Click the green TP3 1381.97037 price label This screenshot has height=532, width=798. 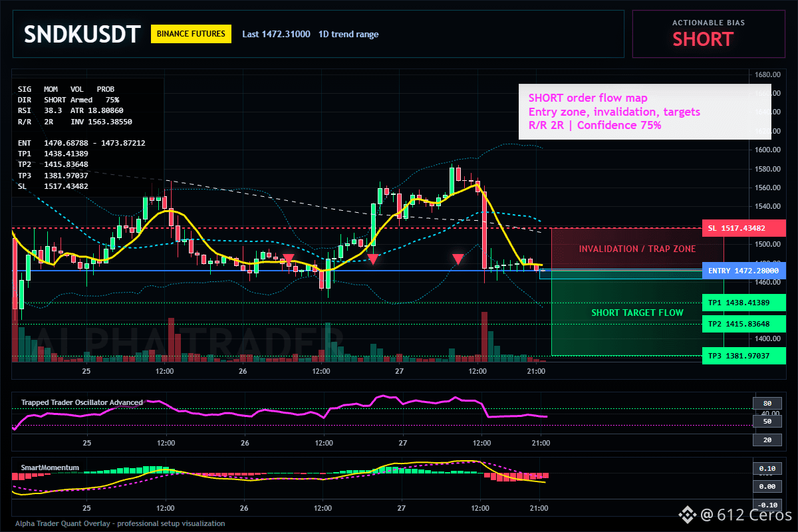(743, 356)
